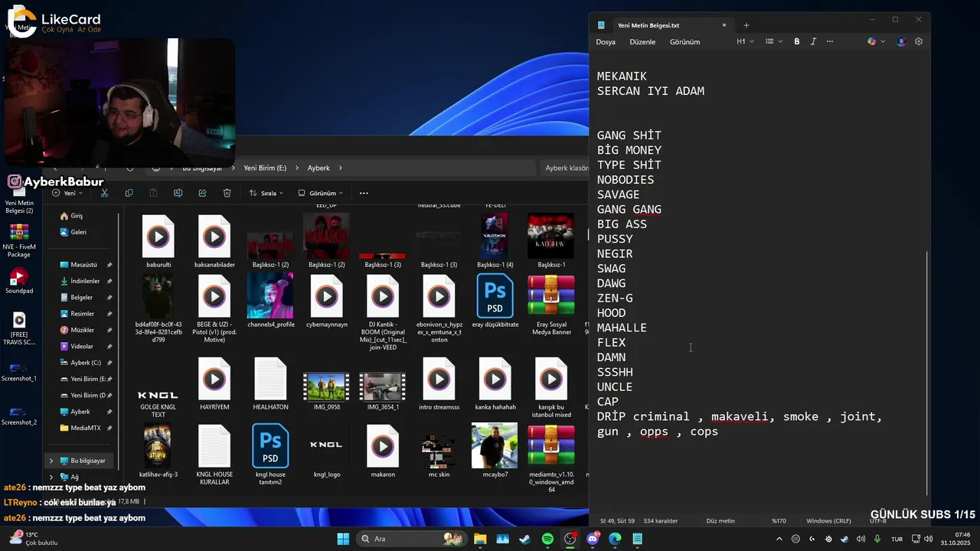Select the baburulti media file
Viewport: 980px width, 551px height.
tap(158, 242)
